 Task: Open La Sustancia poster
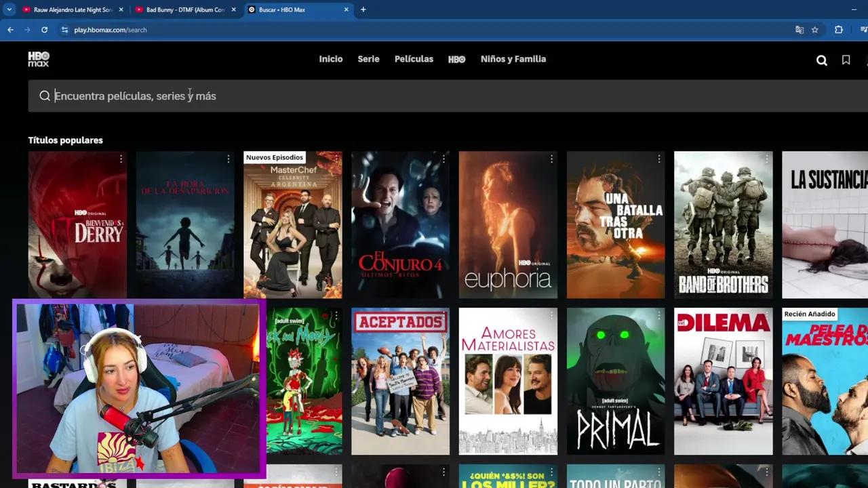click(825, 224)
